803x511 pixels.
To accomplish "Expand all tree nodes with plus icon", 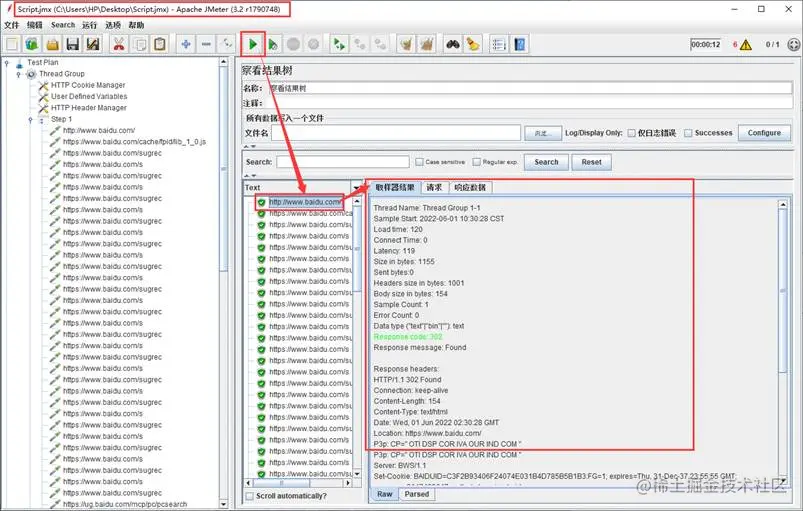I will click(x=186, y=45).
